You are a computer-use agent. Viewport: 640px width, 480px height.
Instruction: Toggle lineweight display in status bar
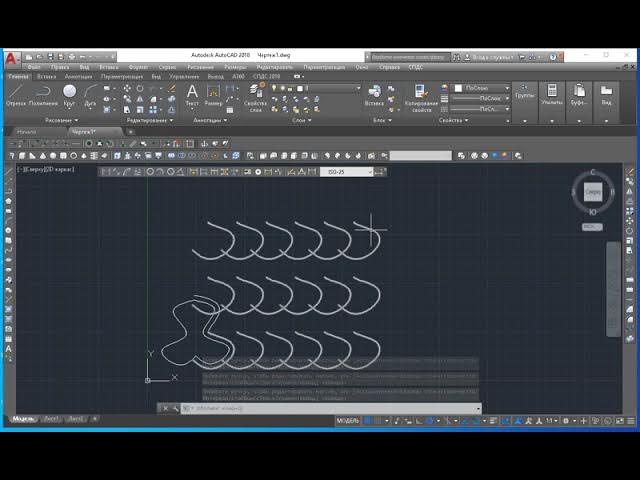(x=493, y=420)
